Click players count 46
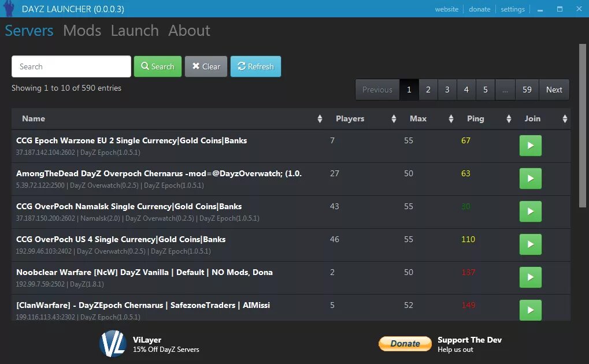 [x=334, y=239]
